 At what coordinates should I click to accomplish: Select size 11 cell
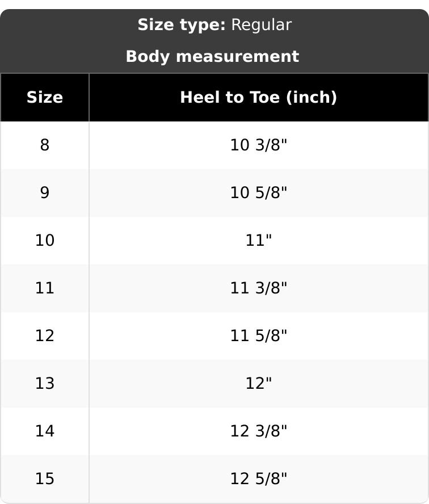point(45,288)
